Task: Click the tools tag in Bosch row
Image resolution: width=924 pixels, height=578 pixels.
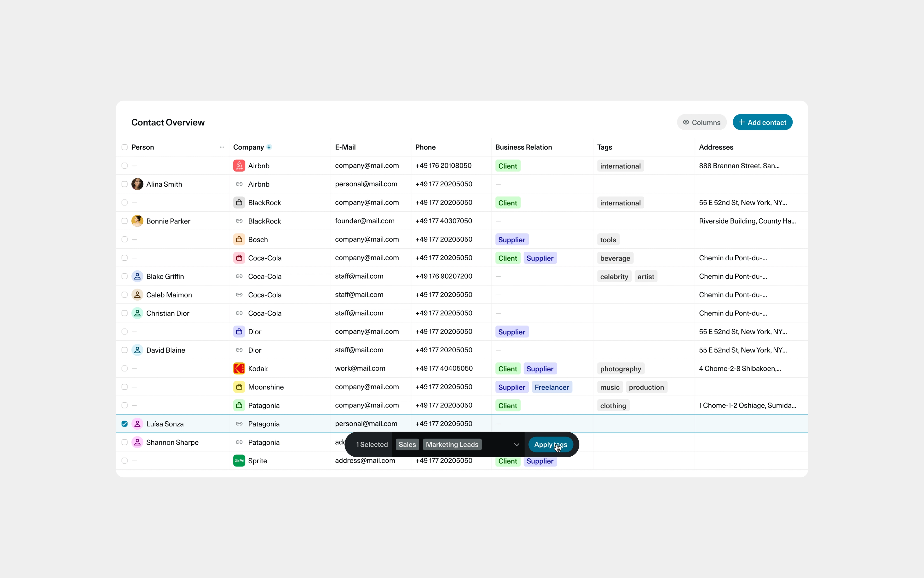Action: click(608, 240)
